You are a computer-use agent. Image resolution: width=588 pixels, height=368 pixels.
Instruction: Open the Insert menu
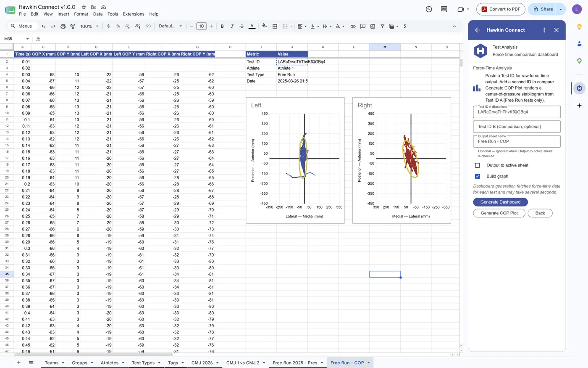coord(63,14)
